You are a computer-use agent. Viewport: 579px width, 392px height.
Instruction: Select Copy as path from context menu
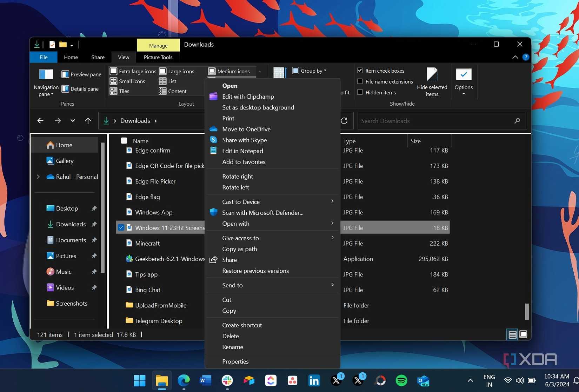pyautogui.click(x=239, y=249)
